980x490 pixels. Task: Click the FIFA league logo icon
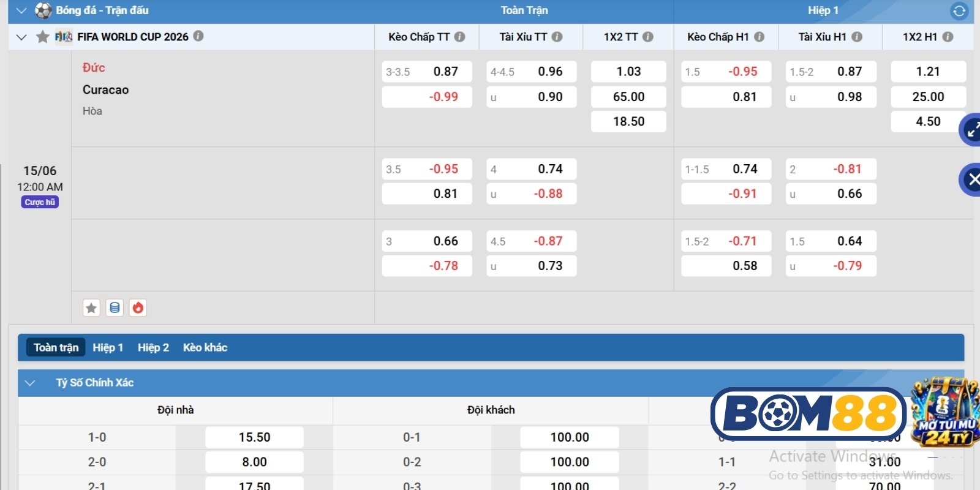coord(64,37)
